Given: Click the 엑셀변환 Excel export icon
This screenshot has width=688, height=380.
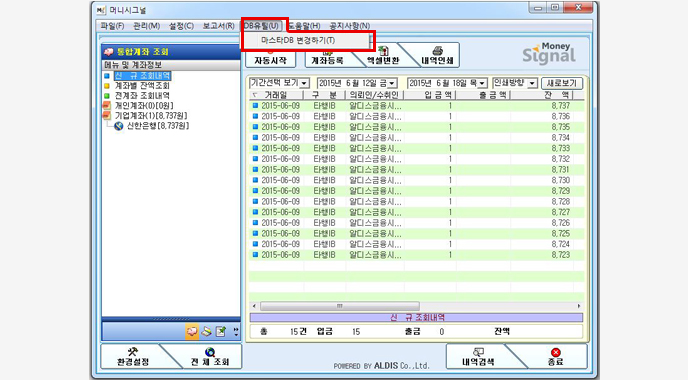Looking at the screenshot, I should pos(383,51).
